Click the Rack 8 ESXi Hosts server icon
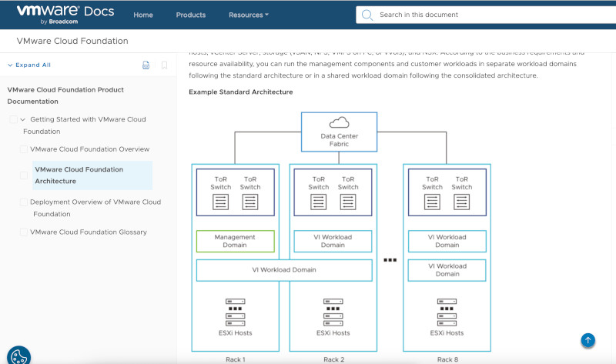616x364 pixels. [x=447, y=312]
